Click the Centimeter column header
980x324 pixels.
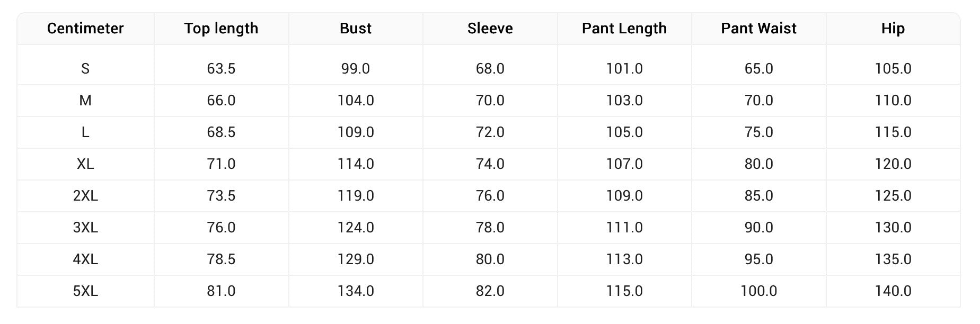click(x=85, y=29)
